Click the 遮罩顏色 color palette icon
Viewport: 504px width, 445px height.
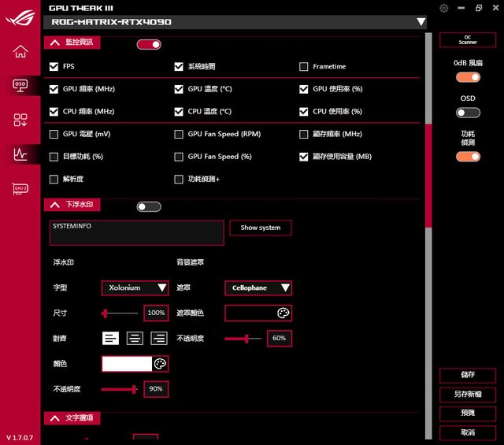coord(283,313)
